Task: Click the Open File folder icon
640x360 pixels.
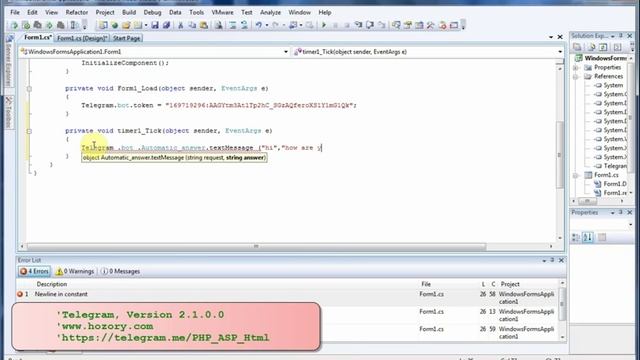Action: 126,25
